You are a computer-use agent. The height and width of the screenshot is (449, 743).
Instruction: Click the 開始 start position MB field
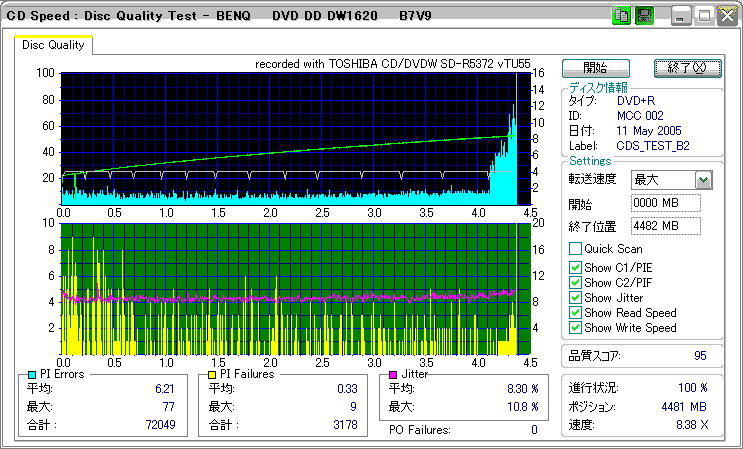point(666,203)
